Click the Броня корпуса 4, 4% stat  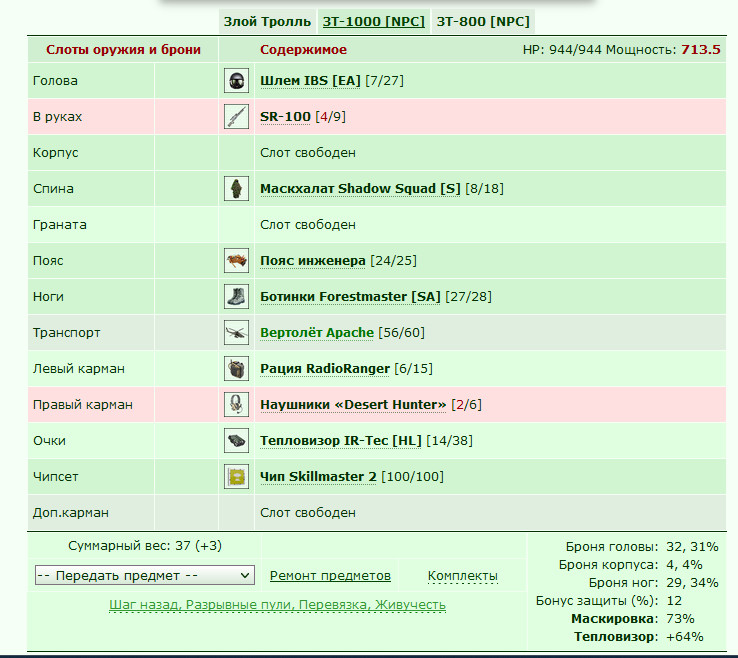coord(630,564)
